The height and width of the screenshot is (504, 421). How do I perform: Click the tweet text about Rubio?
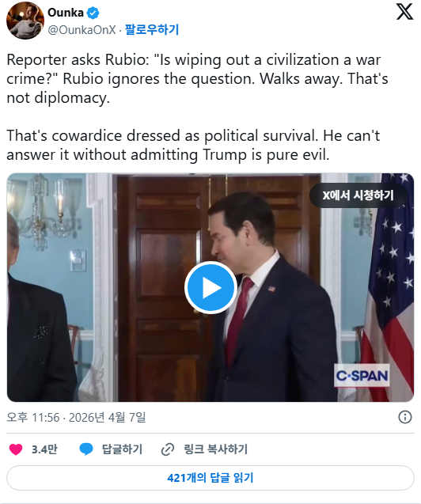[197, 107]
